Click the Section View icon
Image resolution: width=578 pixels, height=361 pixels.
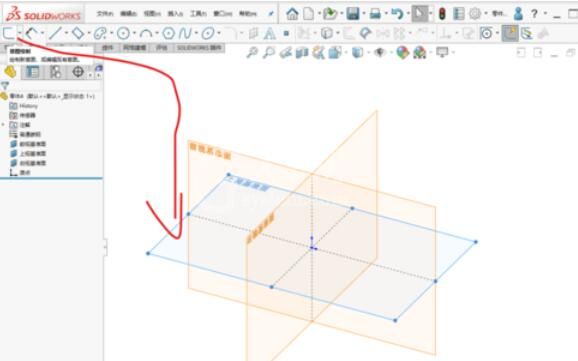click(x=302, y=53)
